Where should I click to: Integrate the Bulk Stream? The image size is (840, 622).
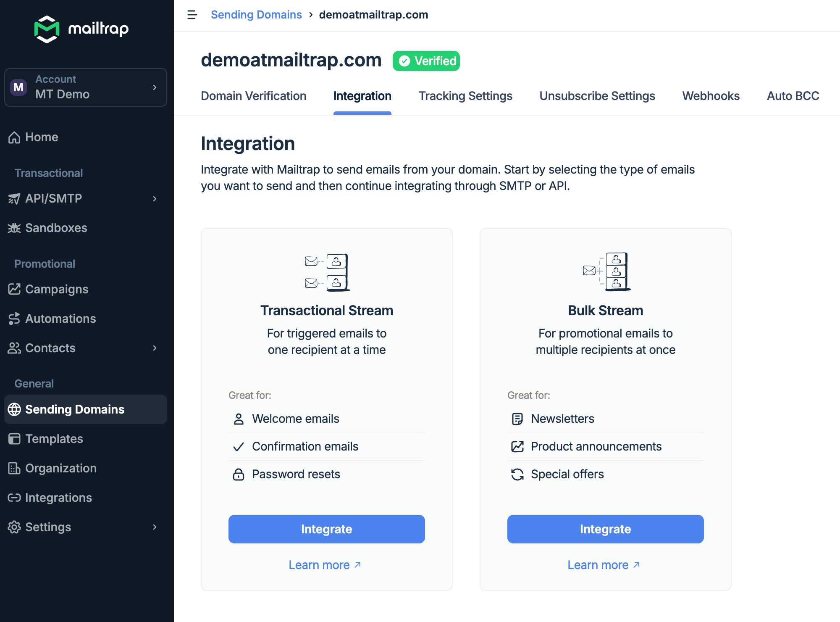click(606, 529)
